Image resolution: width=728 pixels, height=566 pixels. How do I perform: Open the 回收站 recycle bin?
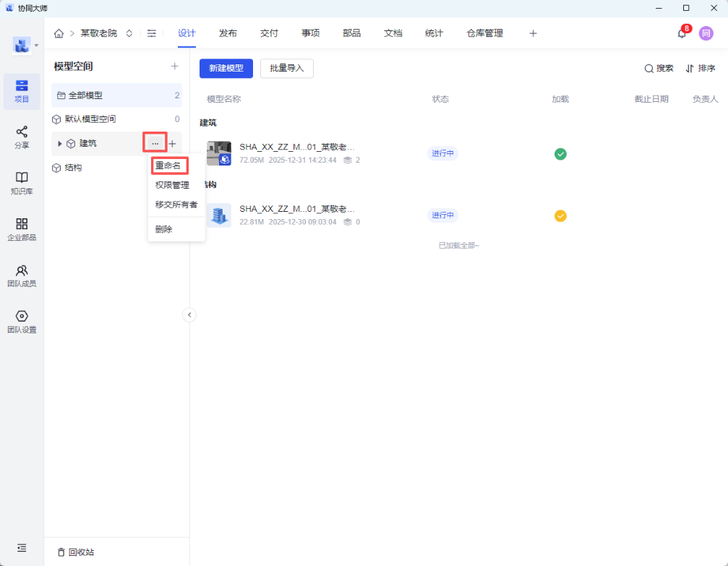76,552
